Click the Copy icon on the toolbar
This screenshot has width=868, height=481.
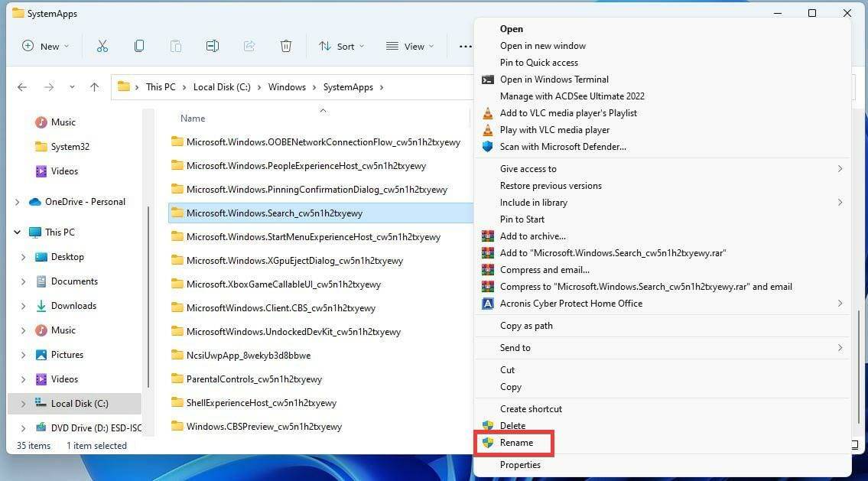pos(139,46)
